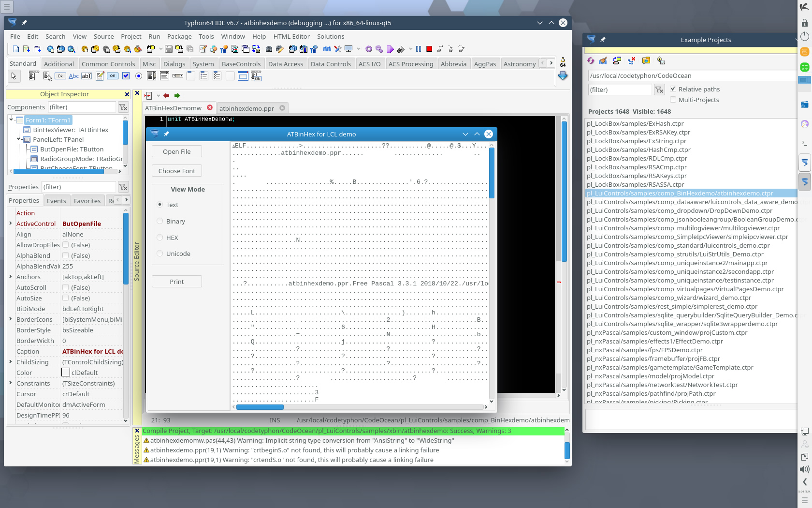Close the ATBinHexDemomw editor tab with red X
Image resolution: width=812 pixels, height=508 pixels.
(210, 108)
